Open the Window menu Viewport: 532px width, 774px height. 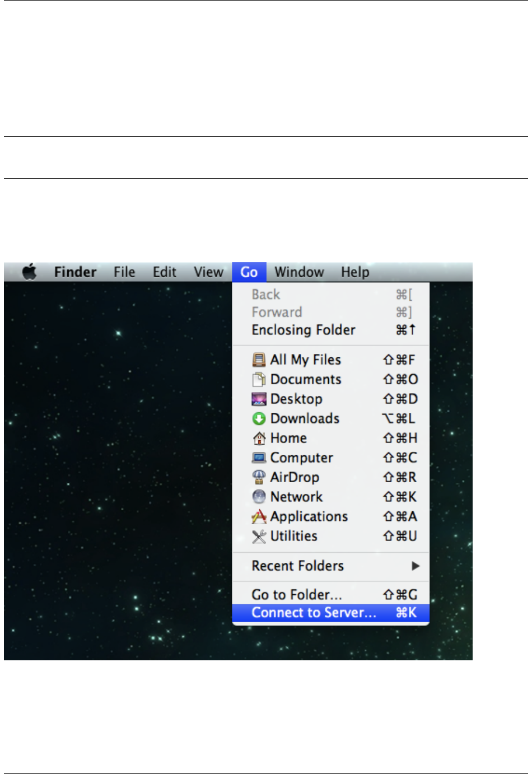299,272
